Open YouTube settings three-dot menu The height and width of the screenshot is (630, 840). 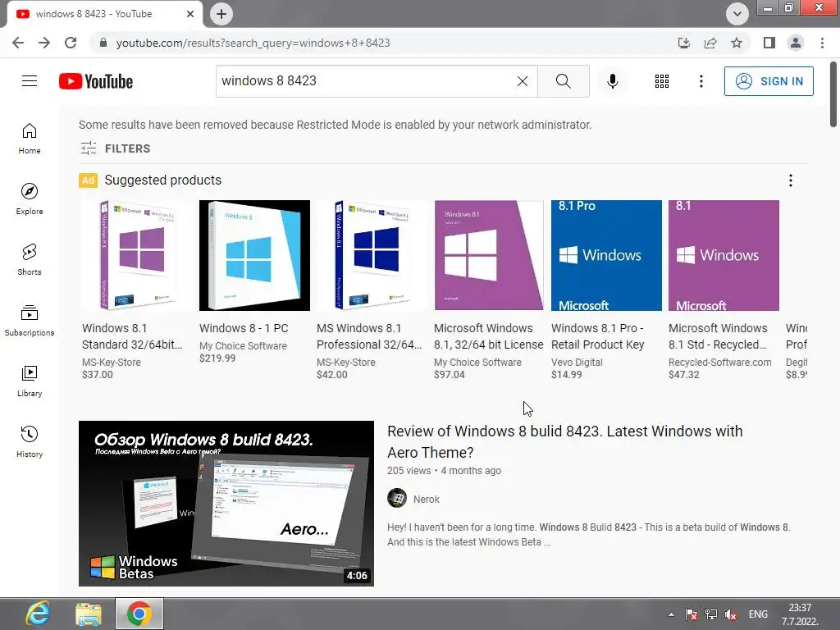(x=701, y=81)
